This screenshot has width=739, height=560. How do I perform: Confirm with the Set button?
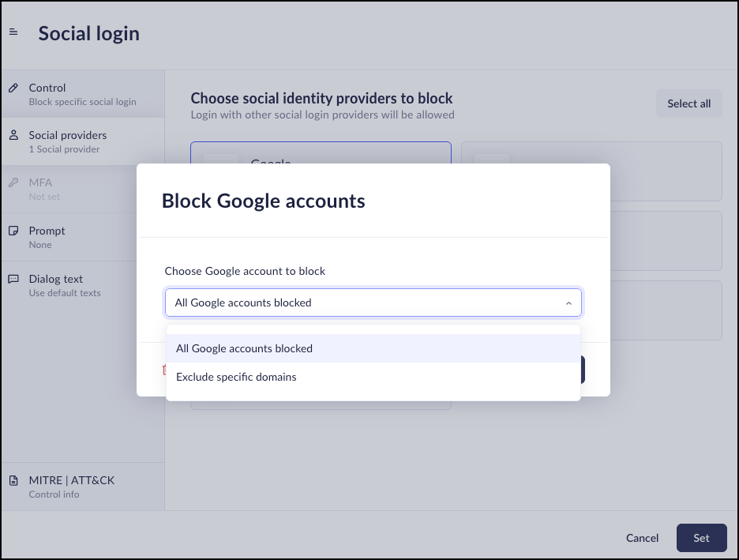coord(701,538)
